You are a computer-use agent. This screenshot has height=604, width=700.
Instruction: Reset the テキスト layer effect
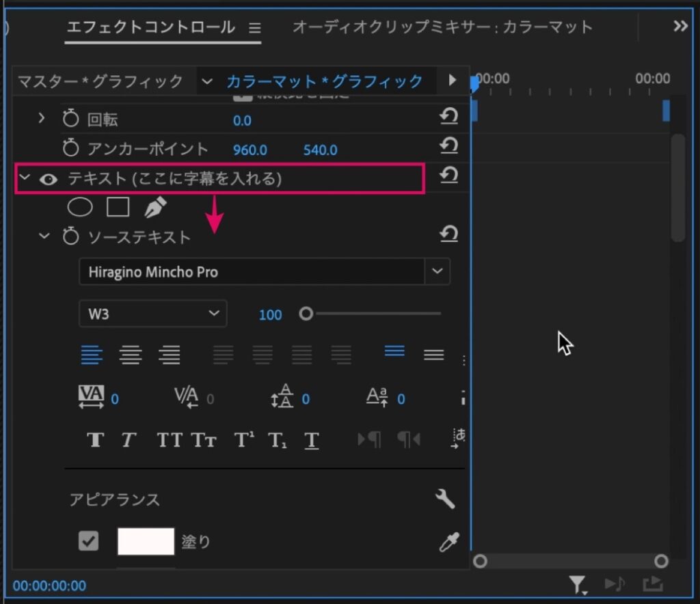448,176
